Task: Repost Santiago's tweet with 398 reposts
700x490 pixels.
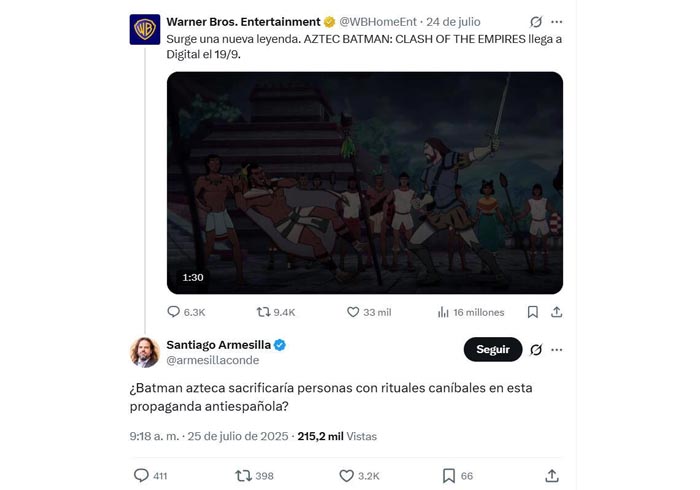Action: 254,476
